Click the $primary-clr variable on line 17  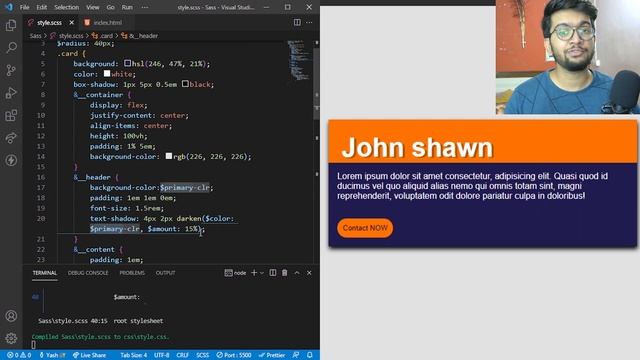(x=185, y=187)
